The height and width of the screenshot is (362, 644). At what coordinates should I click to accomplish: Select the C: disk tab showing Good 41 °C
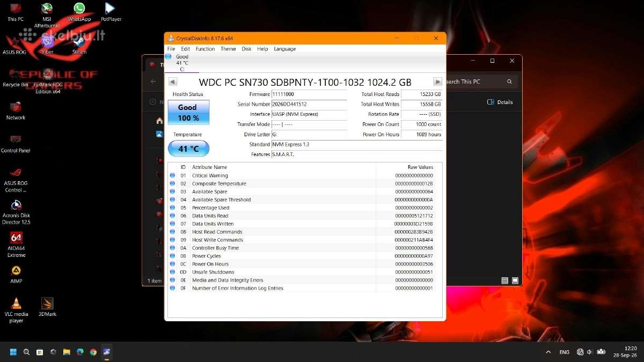point(182,63)
